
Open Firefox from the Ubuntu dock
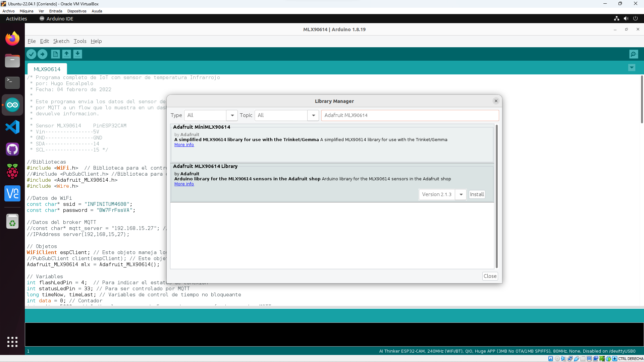[x=12, y=39]
